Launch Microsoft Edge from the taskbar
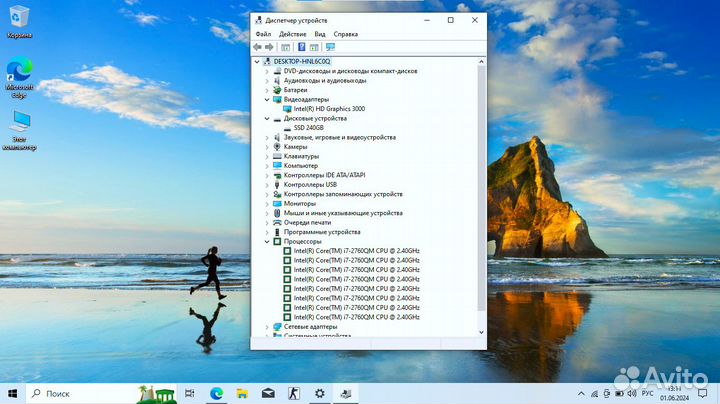The height and width of the screenshot is (404, 720). (x=216, y=393)
